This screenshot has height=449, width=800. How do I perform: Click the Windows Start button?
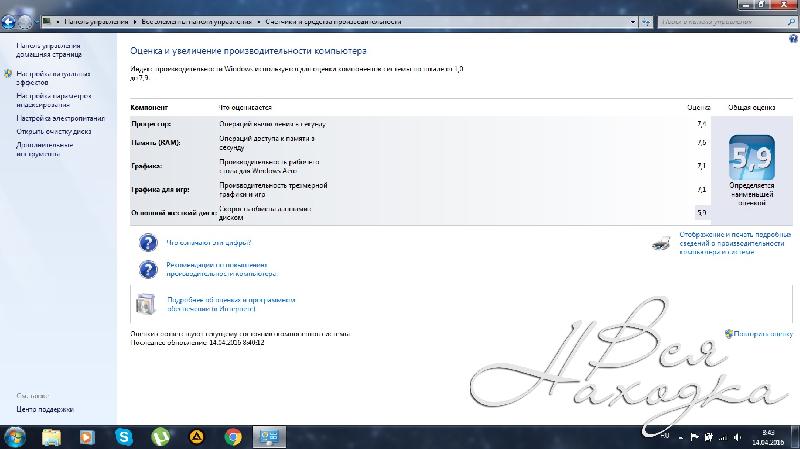pos(15,436)
